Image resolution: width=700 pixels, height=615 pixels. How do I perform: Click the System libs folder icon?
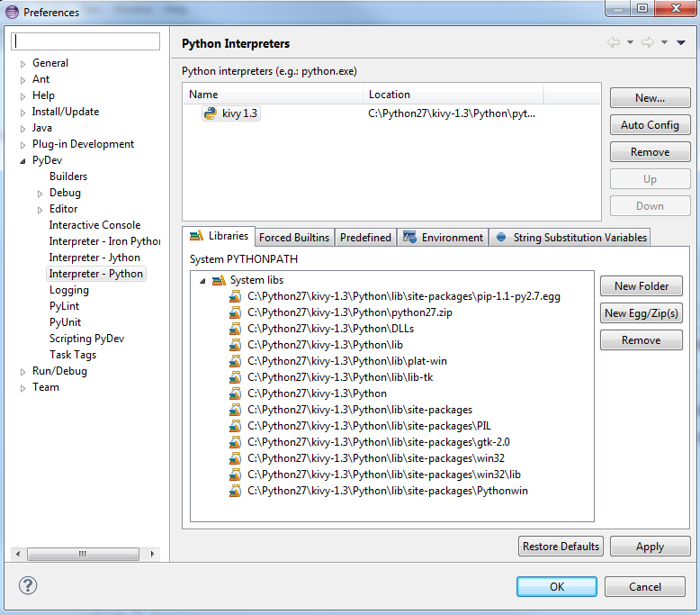click(x=219, y=280)
